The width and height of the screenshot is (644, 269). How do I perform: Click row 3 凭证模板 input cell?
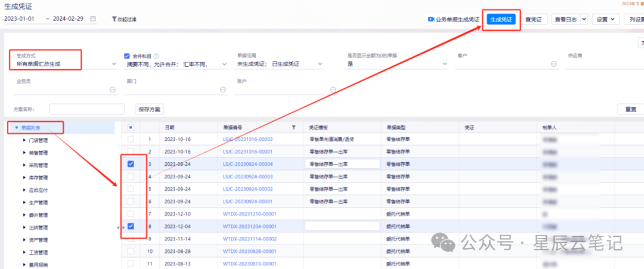coord(342,164)
